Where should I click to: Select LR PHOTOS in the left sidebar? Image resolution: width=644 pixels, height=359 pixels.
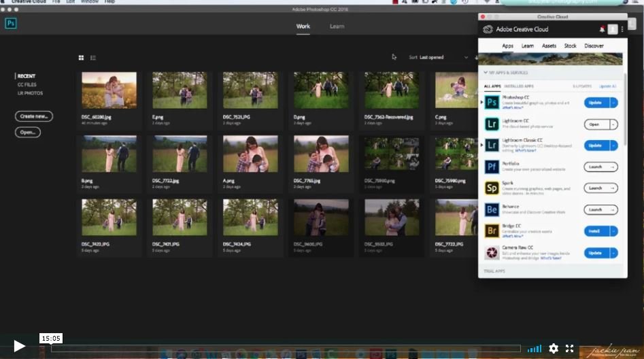tap(30, 93)
